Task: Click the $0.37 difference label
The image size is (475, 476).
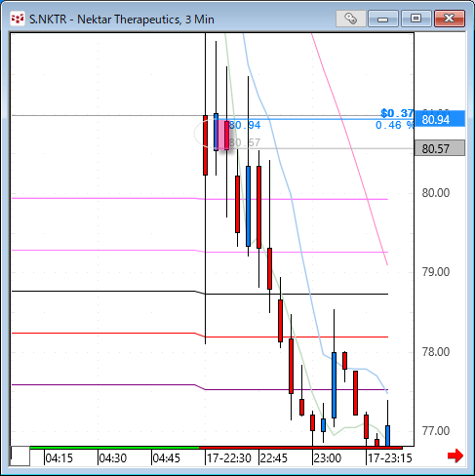Action: [397, 113]
